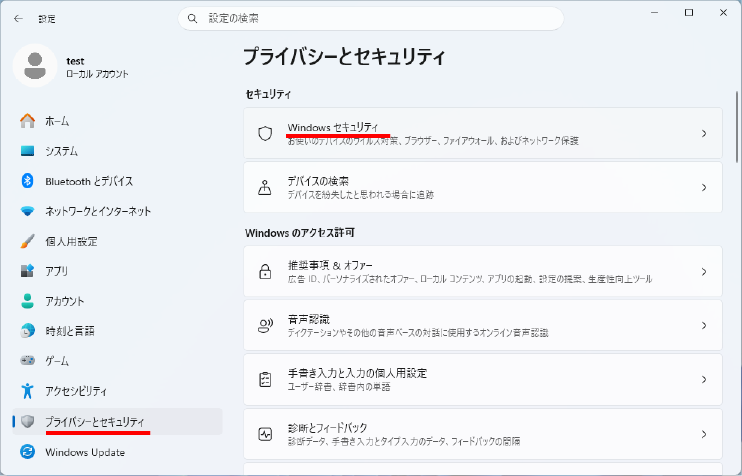
Task: Click the アクセシビリティ figure icon
Action: click(27, 391)
